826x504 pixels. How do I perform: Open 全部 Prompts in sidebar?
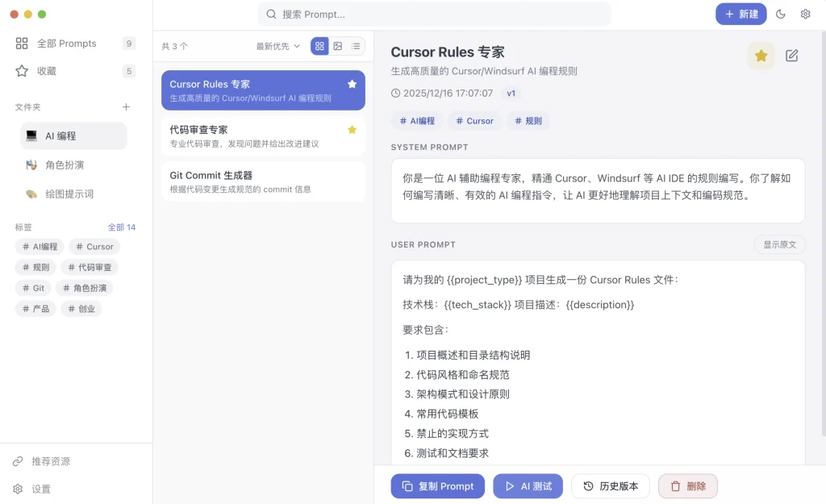(67, 44)
